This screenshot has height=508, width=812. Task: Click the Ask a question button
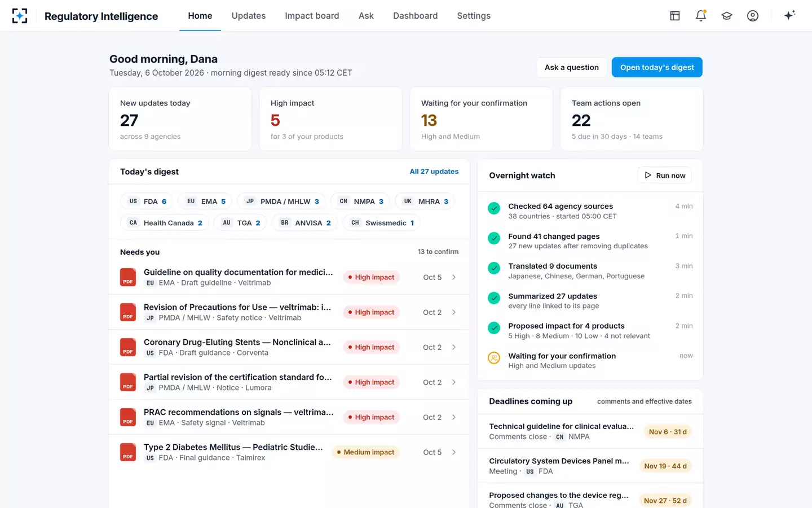click(572, 67)
